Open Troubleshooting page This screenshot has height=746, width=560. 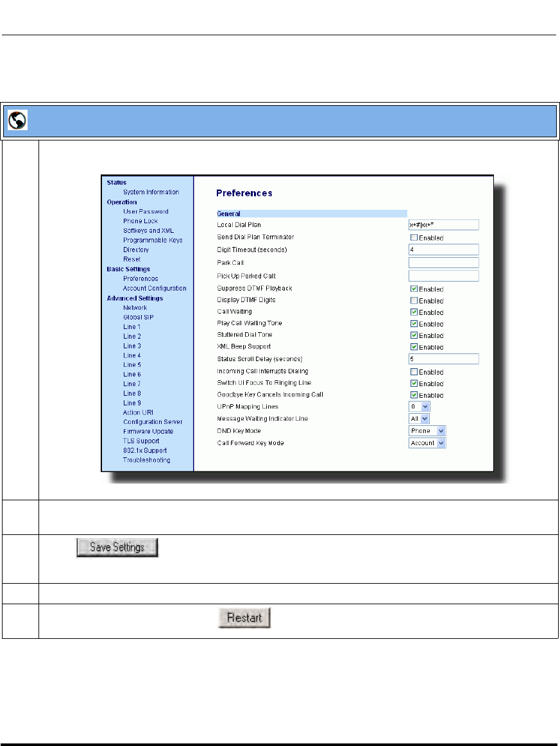tap(146, 460)
